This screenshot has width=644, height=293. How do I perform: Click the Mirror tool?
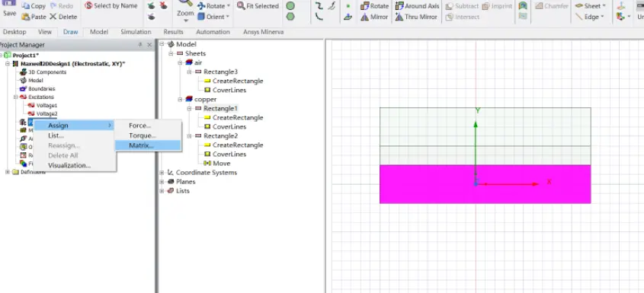(374, 17)
